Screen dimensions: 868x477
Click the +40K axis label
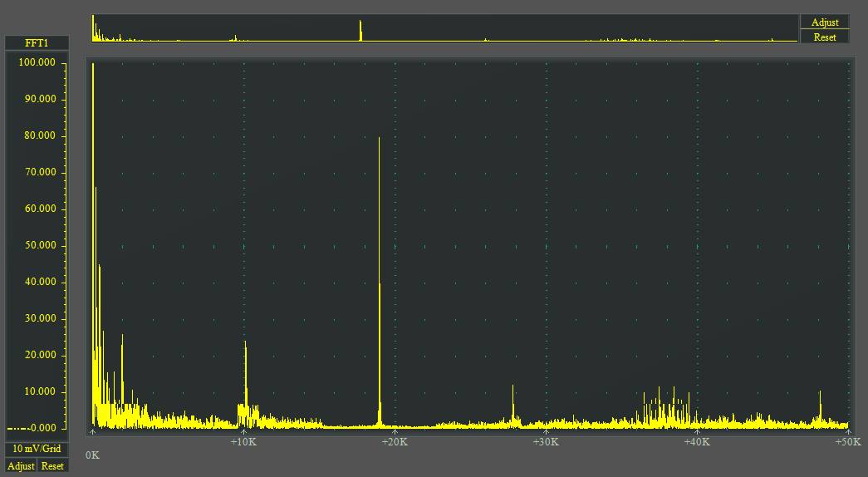pos(697,442)
